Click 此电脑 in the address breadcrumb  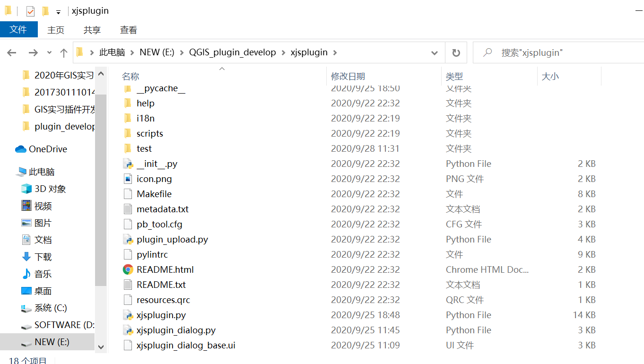tap(112, 52)
